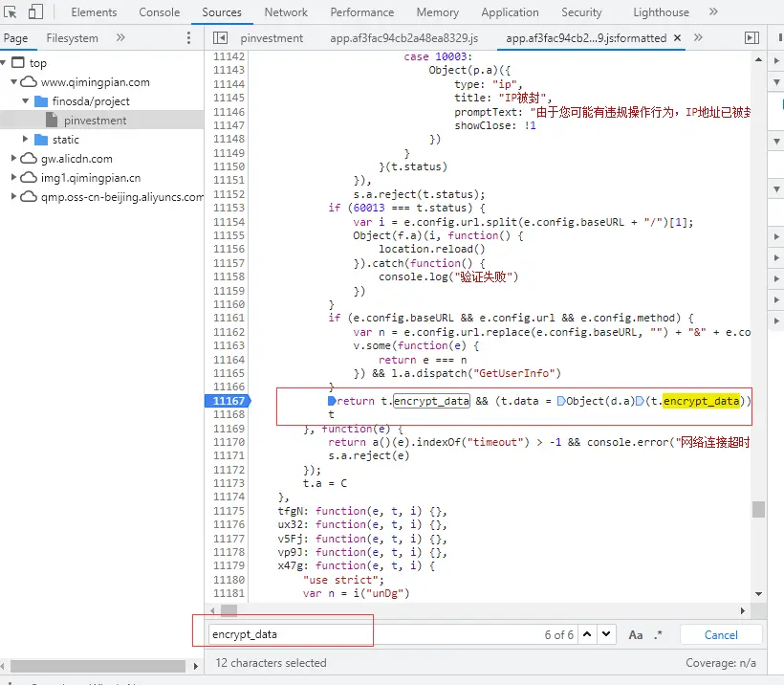Click the www.qimingpian.com cloud icon
This screenshot has width=784, height=685.
(x=29, y=81)
